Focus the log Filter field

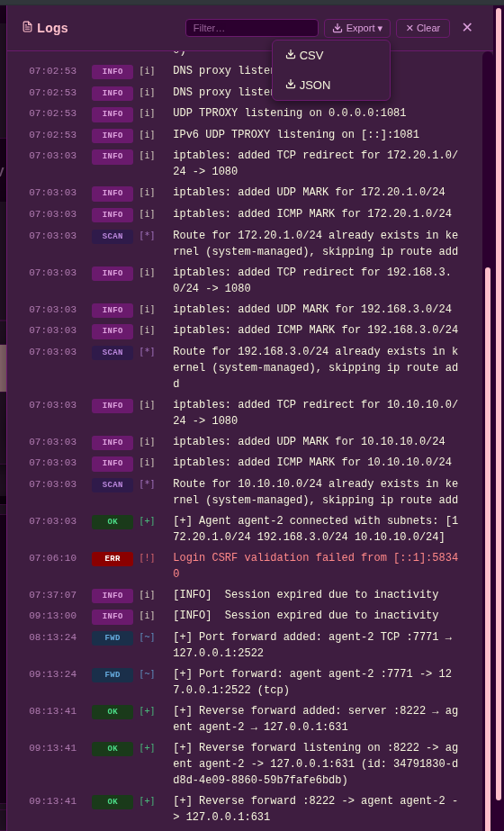point(252,28)
